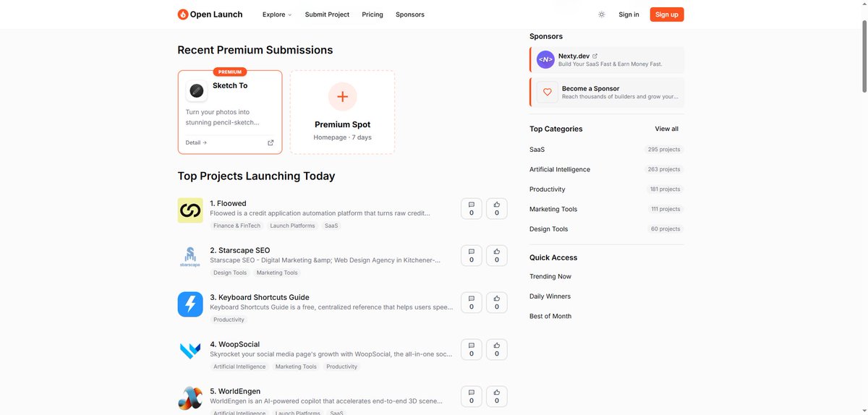The image size is (868, 415).
Task: Click the Sketch To Detail link
Action: 196,142
